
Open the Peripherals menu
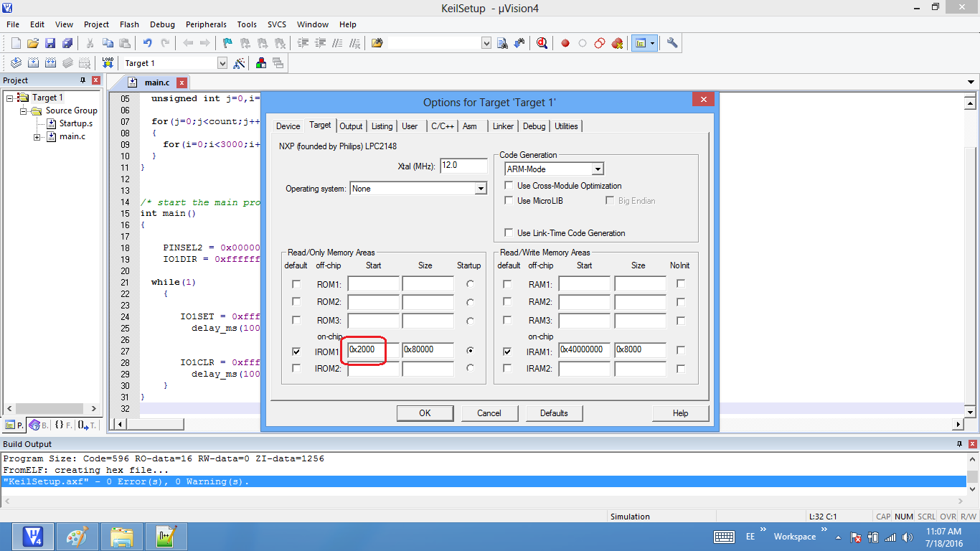[206, 24]
